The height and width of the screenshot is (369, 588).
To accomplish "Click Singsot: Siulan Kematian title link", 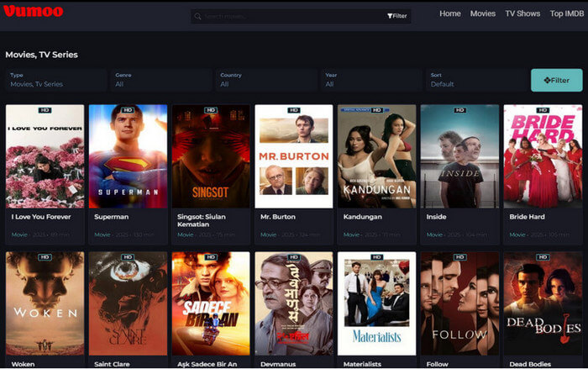I will click(202, 220).
